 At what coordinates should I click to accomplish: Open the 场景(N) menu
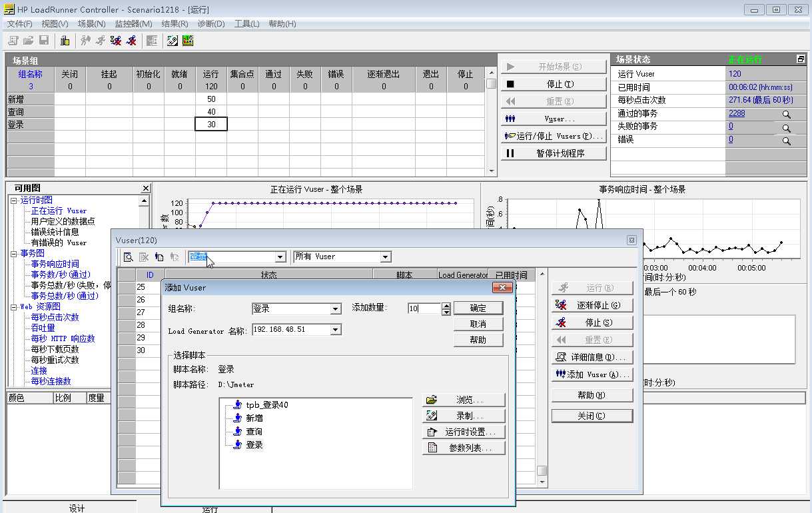(x=91, y=24)
